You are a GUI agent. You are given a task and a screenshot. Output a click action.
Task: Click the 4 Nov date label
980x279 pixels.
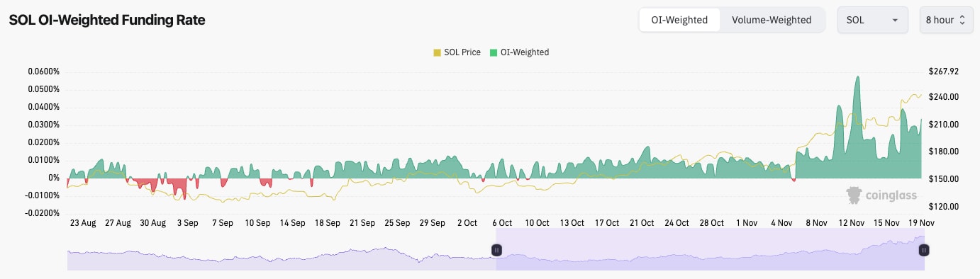pyautogui.click(x=781, y=222)
